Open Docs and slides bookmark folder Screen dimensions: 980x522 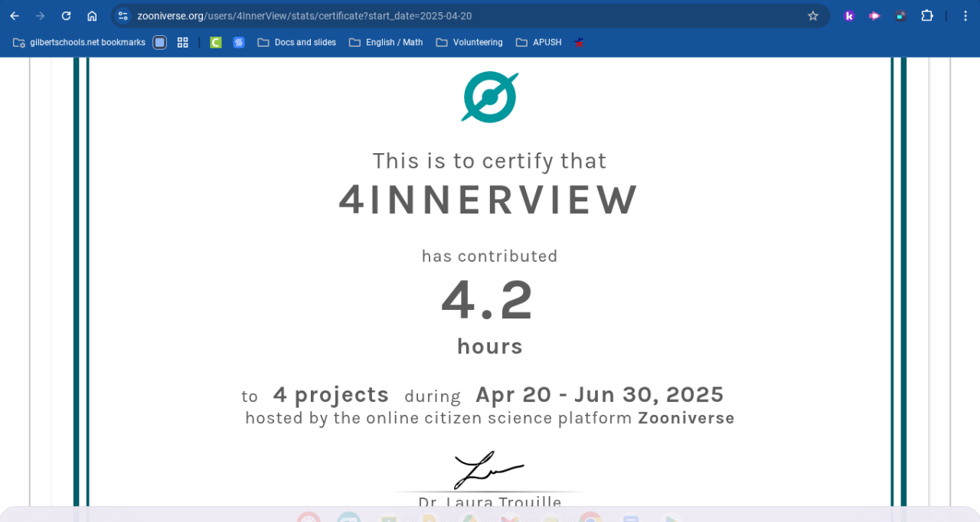(x=297, y=42)
